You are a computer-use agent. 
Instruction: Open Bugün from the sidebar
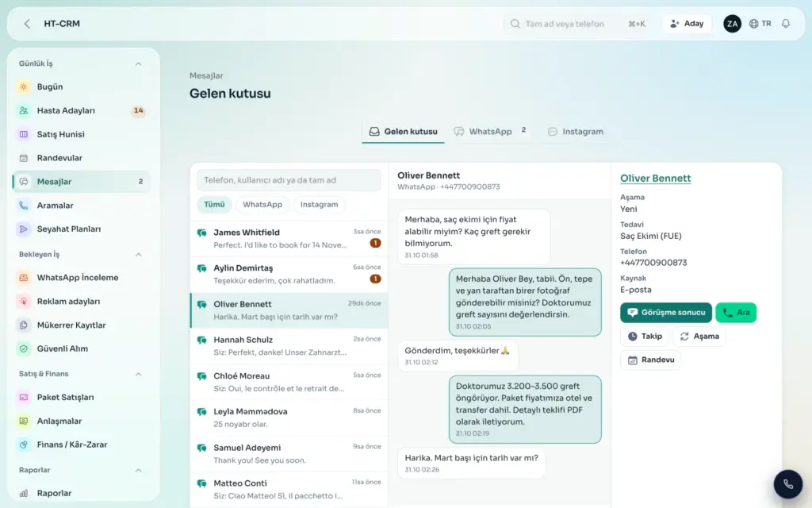point(82,87)
